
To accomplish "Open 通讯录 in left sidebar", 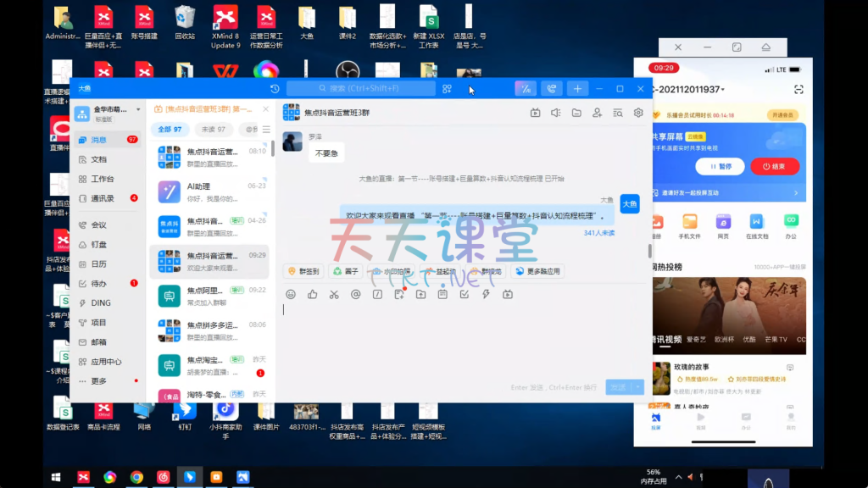I will [x=103, y=198].
